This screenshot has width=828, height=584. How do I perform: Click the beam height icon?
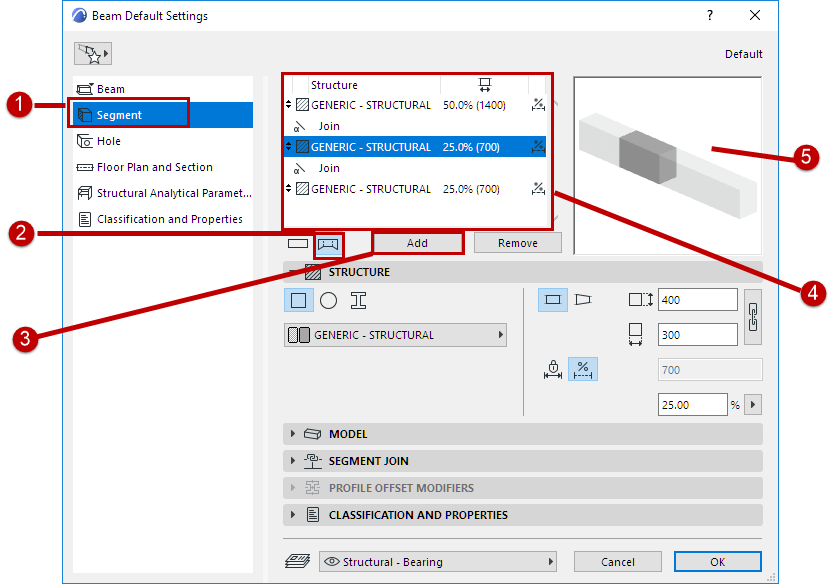point(641,299)
